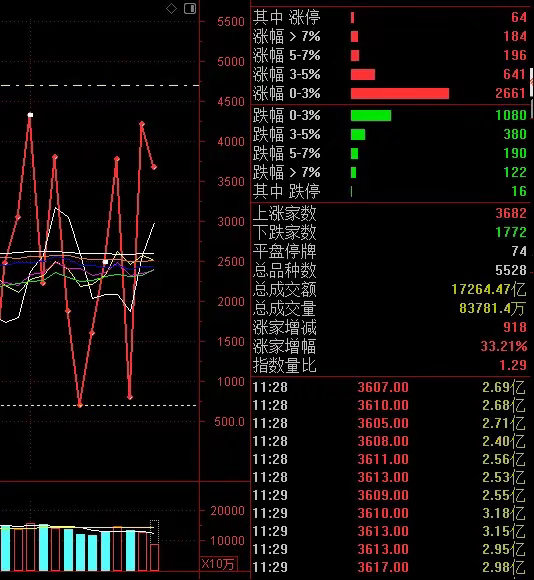The height and width of the screenshot is (580, 534).
Task: Click the tick price 3611.00
Action: point(383,459)
